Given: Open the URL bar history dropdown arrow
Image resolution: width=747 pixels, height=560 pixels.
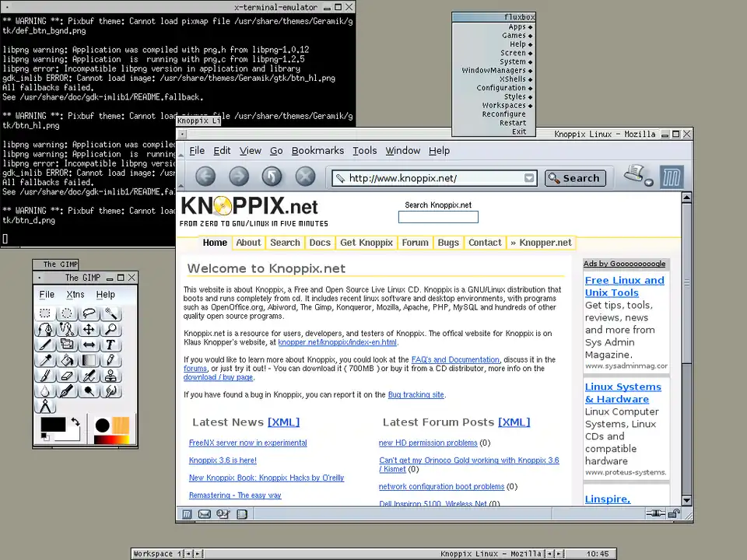Looking at the screenshot, I should pyautogui.click(x=529, y=178).
